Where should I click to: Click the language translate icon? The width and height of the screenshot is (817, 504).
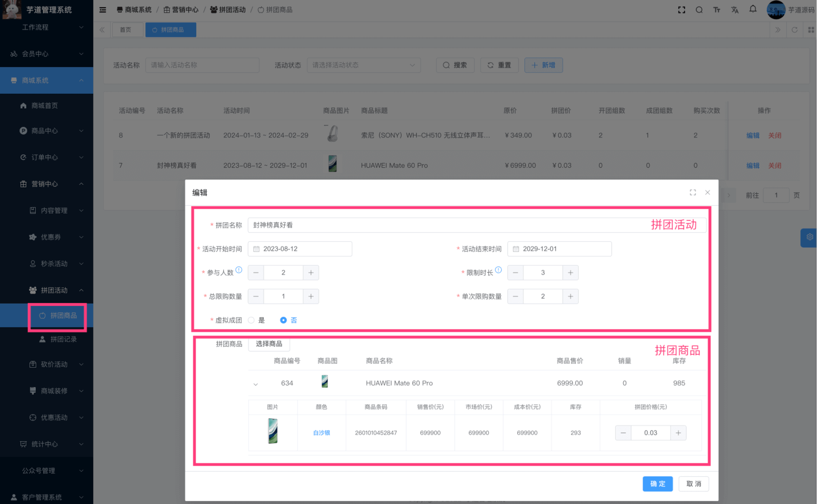(x=735, y=10)
